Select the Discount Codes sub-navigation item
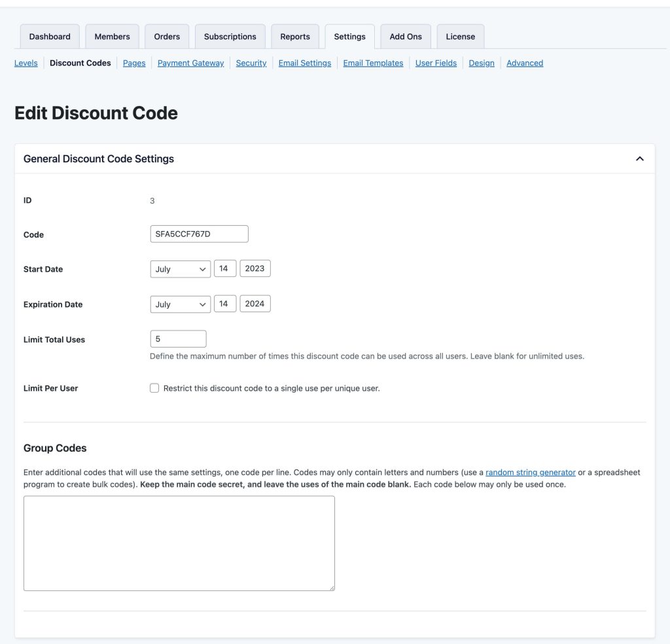Viewport: 670px width, 644px height. pyautogui.click(x=80, y=63)
